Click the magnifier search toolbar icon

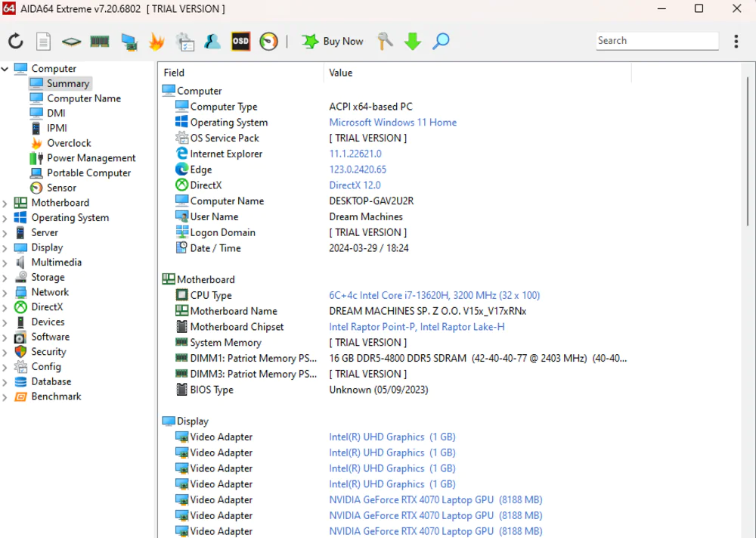441,42
